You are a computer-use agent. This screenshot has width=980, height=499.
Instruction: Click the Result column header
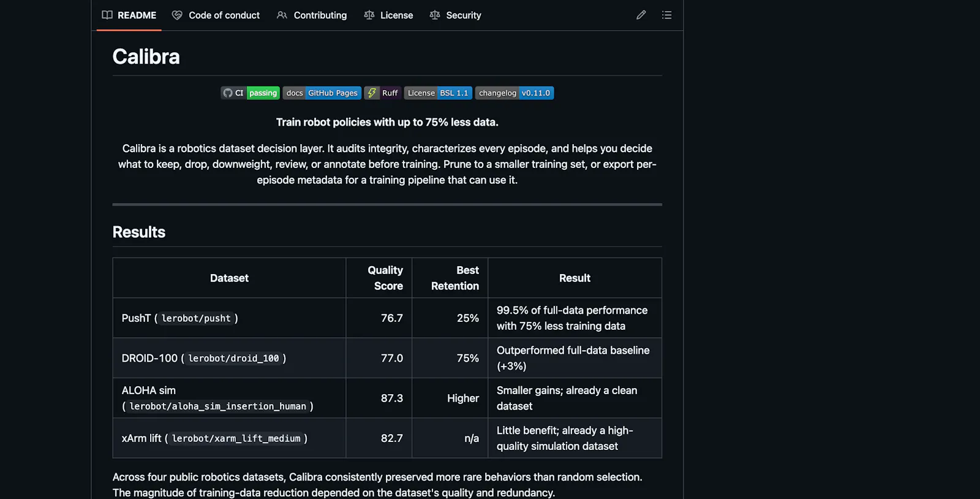pos(575,278)
